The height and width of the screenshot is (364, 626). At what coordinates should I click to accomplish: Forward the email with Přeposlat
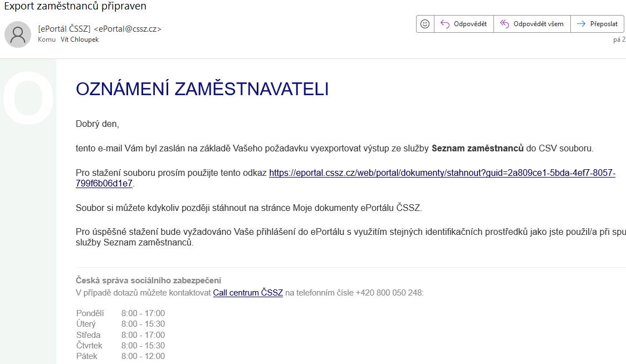597,24
